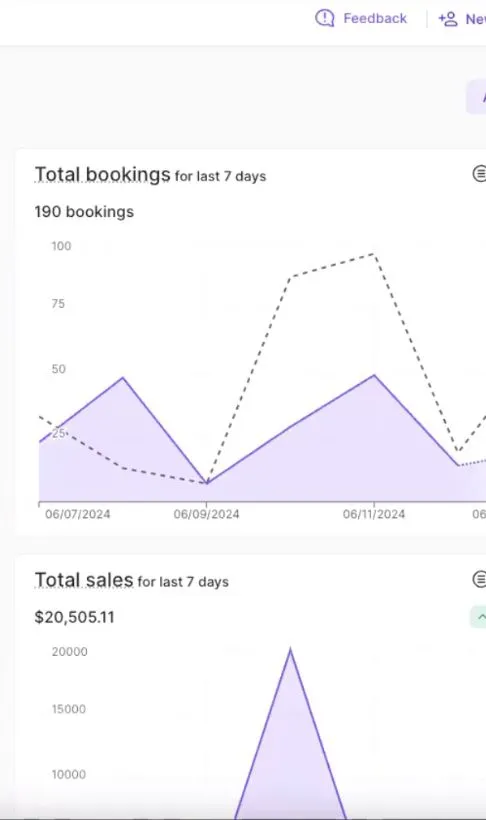Click the add new client person icon

pos(448,19)
